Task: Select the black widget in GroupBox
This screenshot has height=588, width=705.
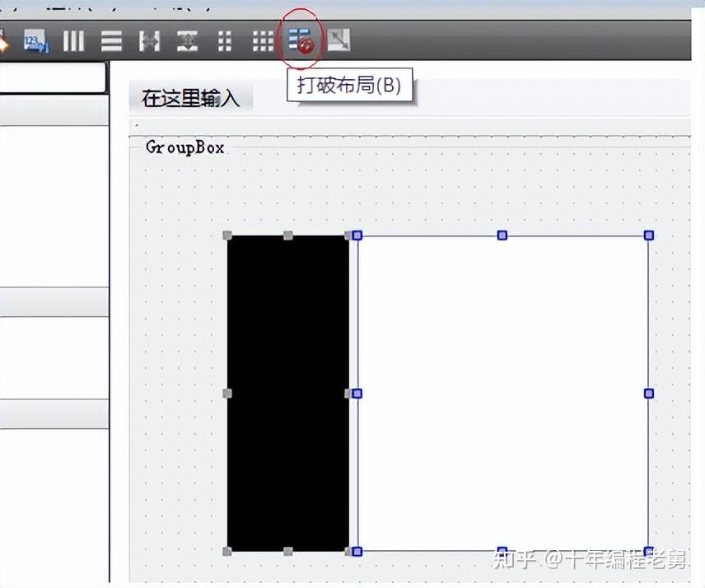Action: coord(288,394)
